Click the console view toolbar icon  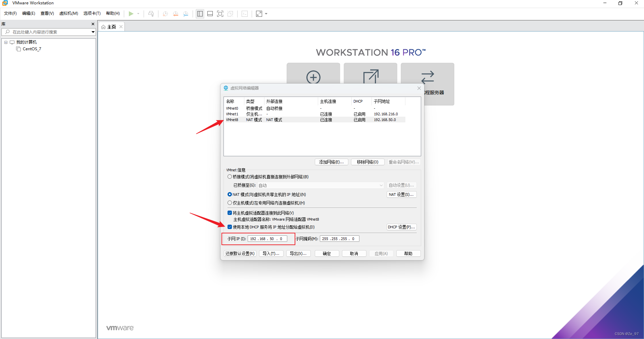click(x=245, y=14)
